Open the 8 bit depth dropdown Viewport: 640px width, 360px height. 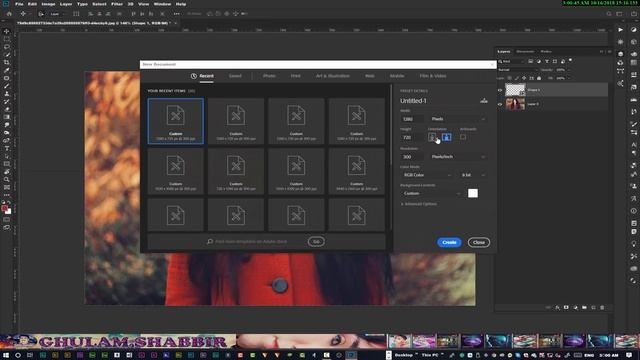pos(473,175)
